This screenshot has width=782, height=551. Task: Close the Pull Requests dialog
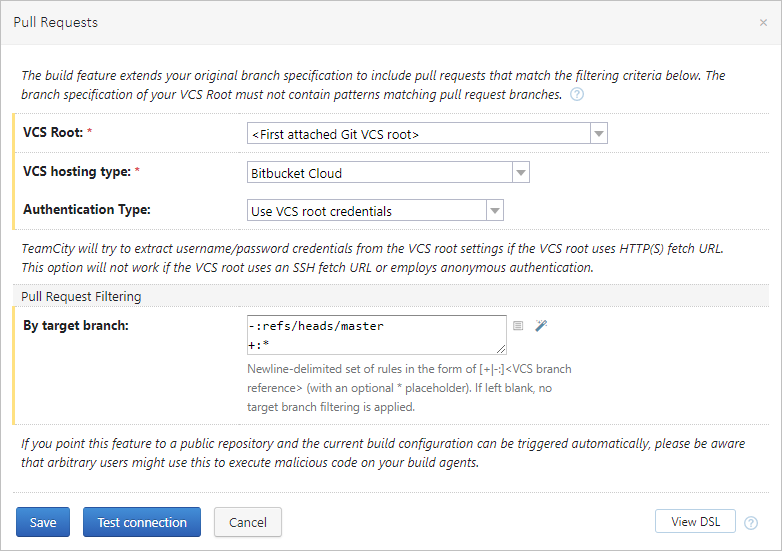coord(763,22)
